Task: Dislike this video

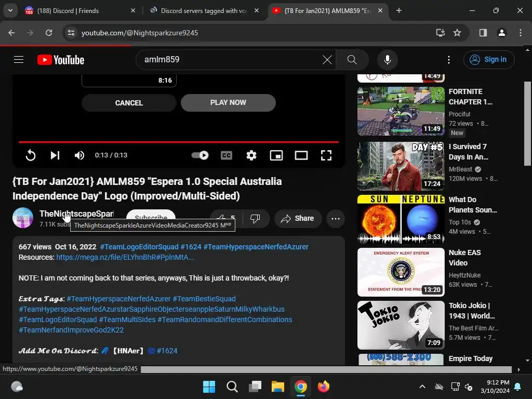Action: pos(255,219)
